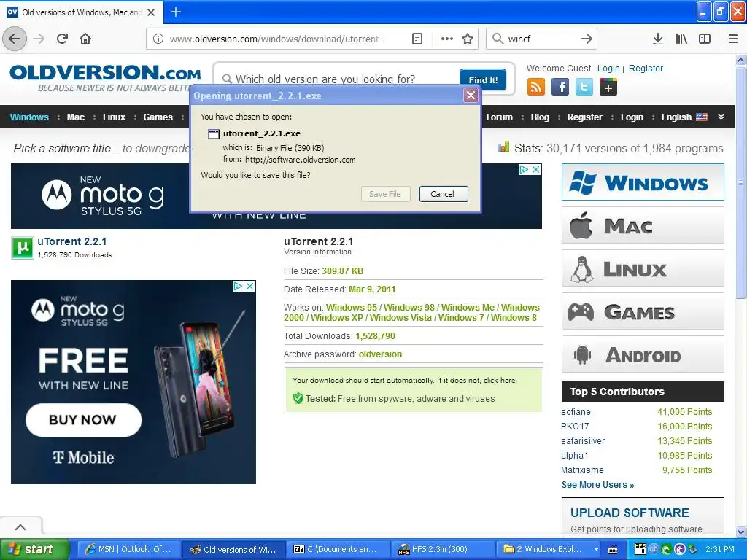The image size is (747, 560).
Task: Toggle the sidebar view icon
Action: click(x=705, y=39)
